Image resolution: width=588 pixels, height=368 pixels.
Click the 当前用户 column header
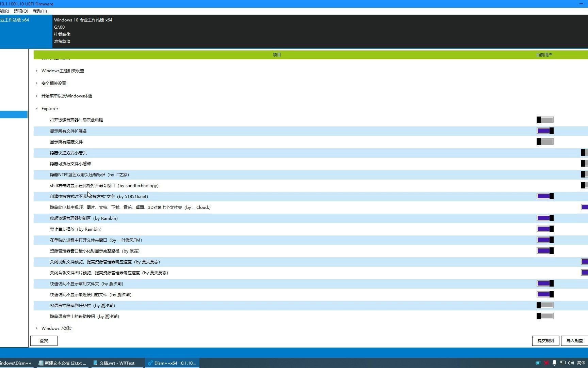544,55
